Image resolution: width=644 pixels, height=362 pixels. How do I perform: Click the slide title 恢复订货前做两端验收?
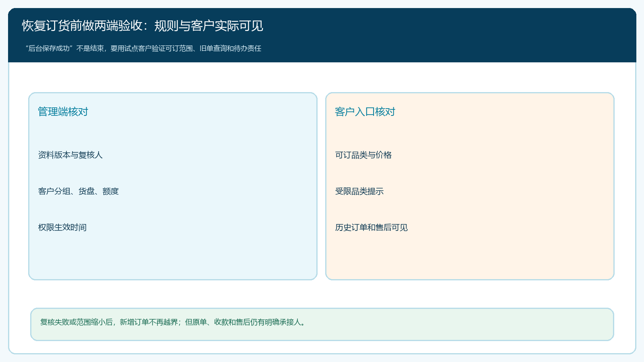(142, 26)
